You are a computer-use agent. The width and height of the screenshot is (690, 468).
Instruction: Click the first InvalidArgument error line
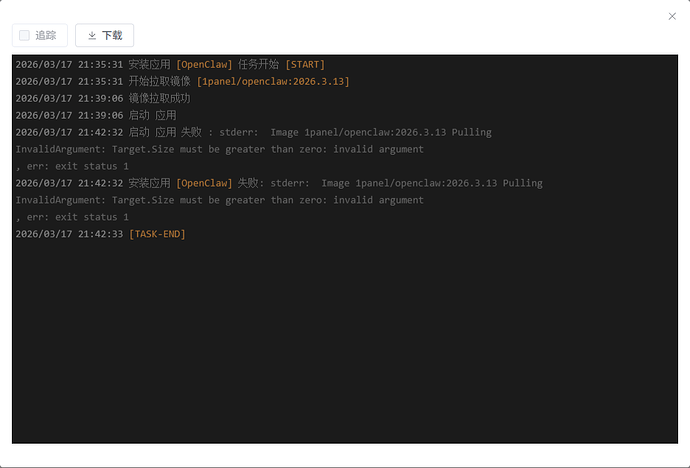pyautogui.click(x=219, y=149)
